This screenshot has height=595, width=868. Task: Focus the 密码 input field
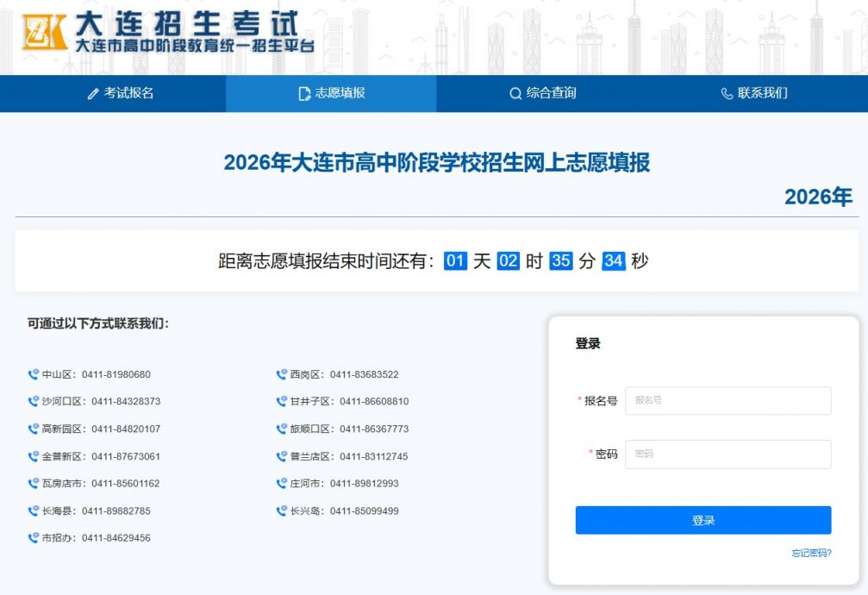coord(728,454)
